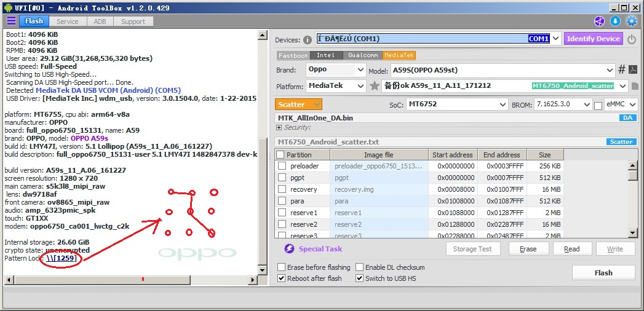Click the blue download update icon
This screenshot has height=311, width=644.
tap(615, 21)
